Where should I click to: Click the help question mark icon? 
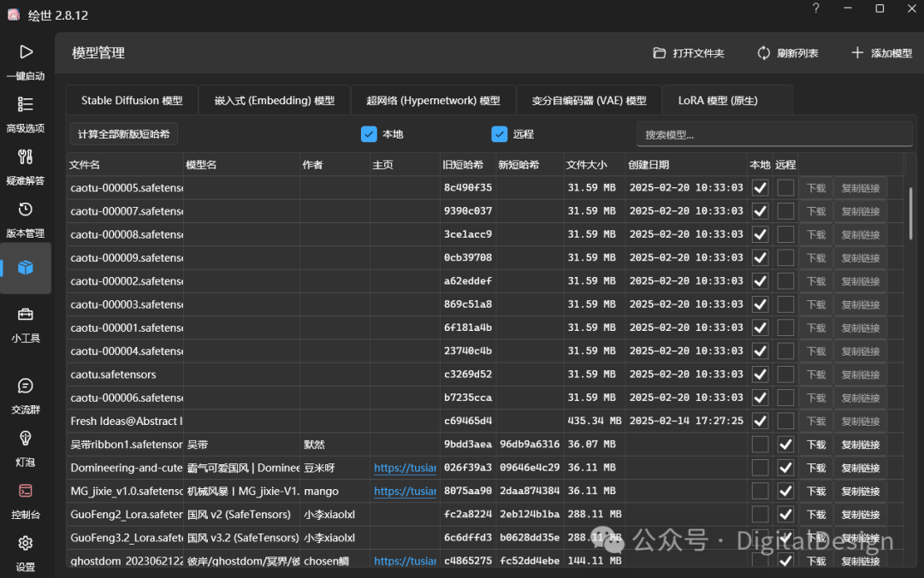click(x=815, y=9)
